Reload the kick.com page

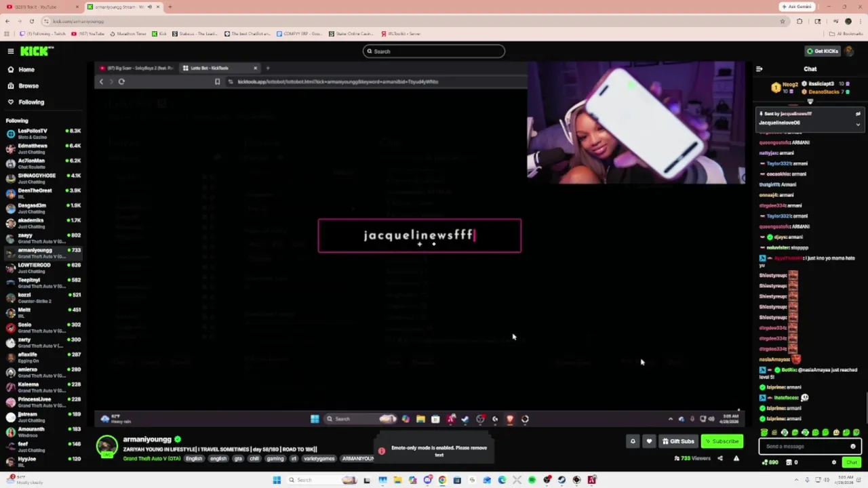tap(31, 21)
